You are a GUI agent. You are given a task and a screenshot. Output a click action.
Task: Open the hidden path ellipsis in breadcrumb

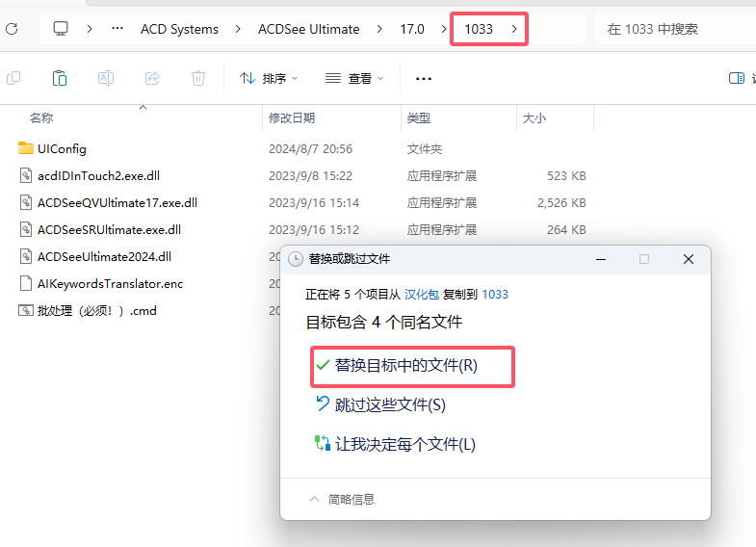click(117, 29)
